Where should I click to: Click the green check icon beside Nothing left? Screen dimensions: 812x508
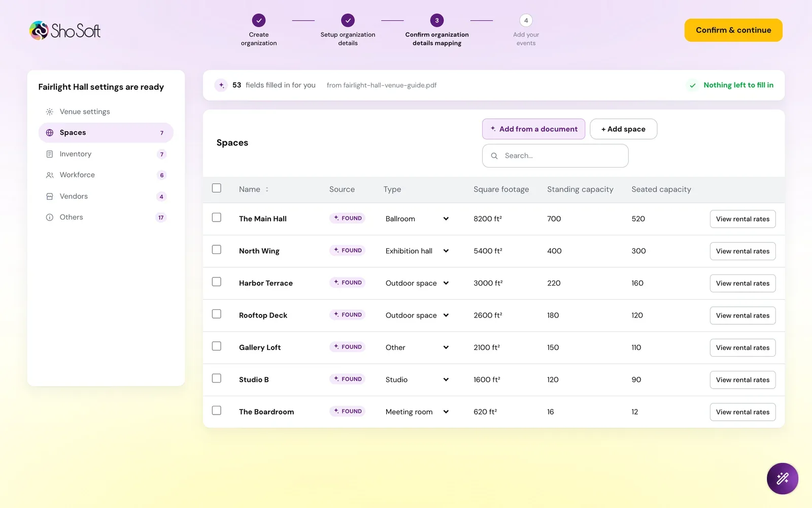692,85
